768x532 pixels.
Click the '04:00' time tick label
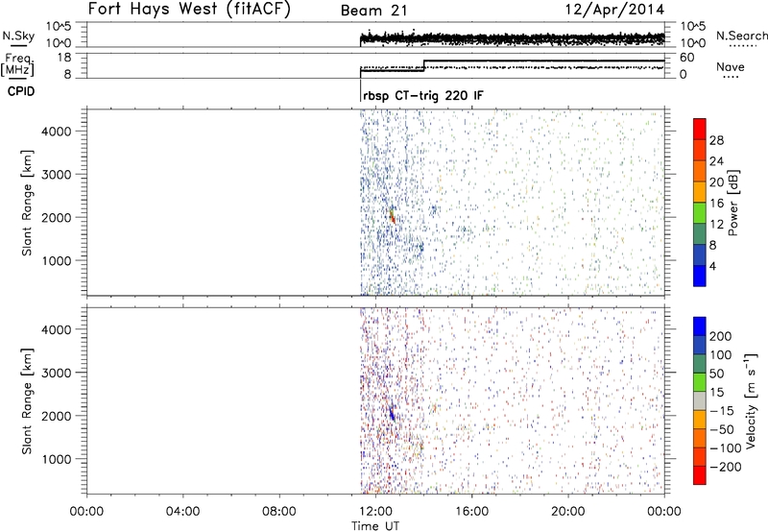[x=182, y=512]
